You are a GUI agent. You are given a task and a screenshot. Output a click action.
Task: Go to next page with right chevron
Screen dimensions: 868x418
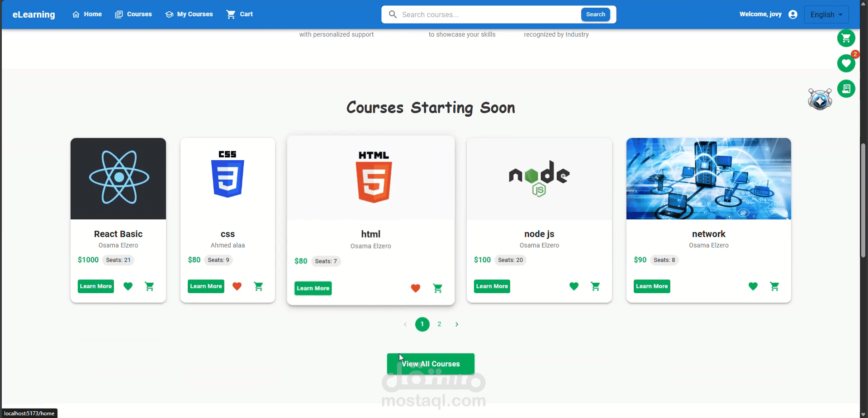pyautogui.click(x=456, y=324)
